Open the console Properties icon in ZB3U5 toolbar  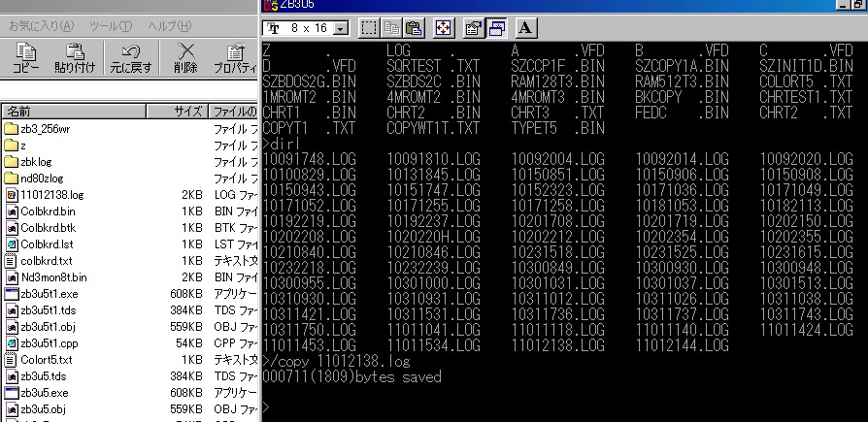click(473, 28)
